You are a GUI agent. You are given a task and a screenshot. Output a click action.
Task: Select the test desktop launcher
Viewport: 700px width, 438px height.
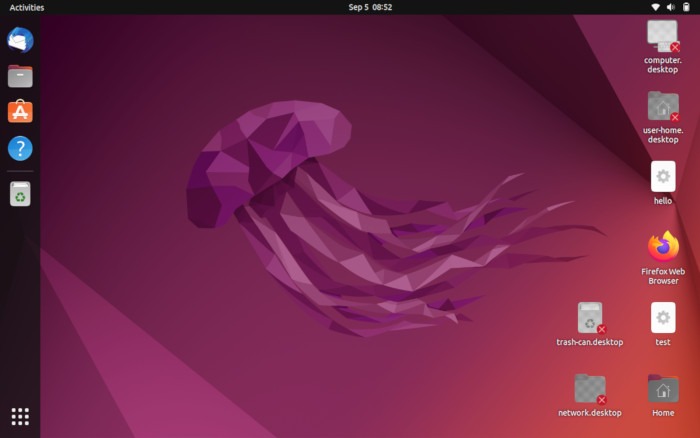click(x=663, y=317)
